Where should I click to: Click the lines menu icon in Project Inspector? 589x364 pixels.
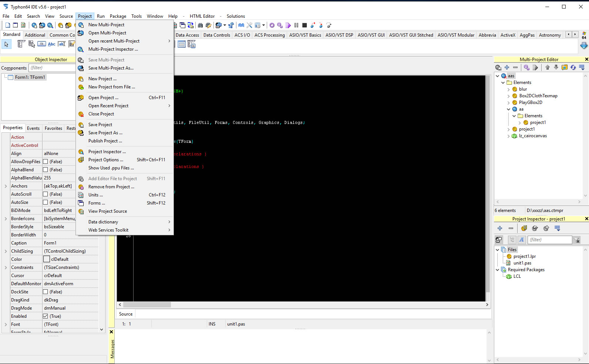click(558, 228)
